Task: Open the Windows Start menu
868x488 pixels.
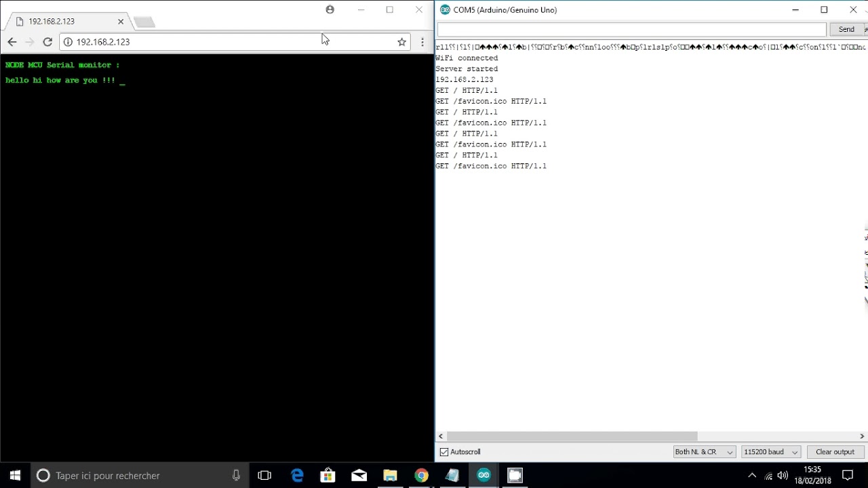Action: pyautogui.click(x=15, y=475)
